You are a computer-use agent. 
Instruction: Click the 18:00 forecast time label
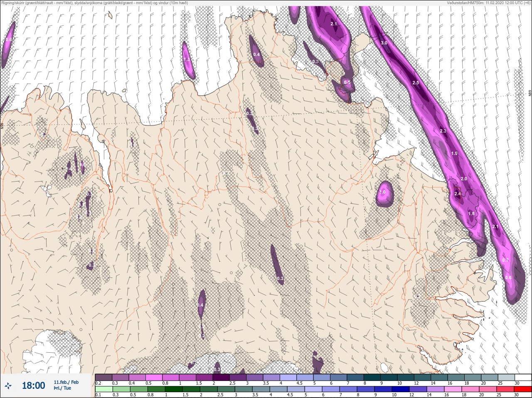33,386
